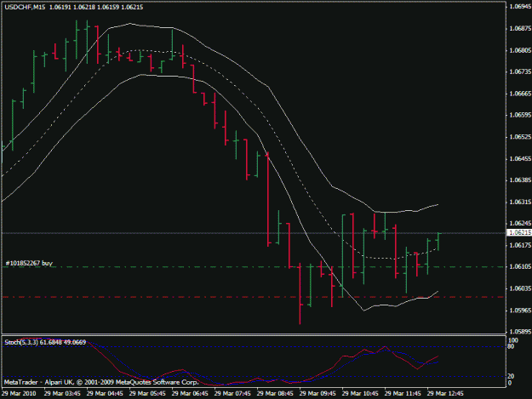The height and width of the screenshot is (399, 532).
Task: Click price scale value 1.06385
Action: coord(520,180)
